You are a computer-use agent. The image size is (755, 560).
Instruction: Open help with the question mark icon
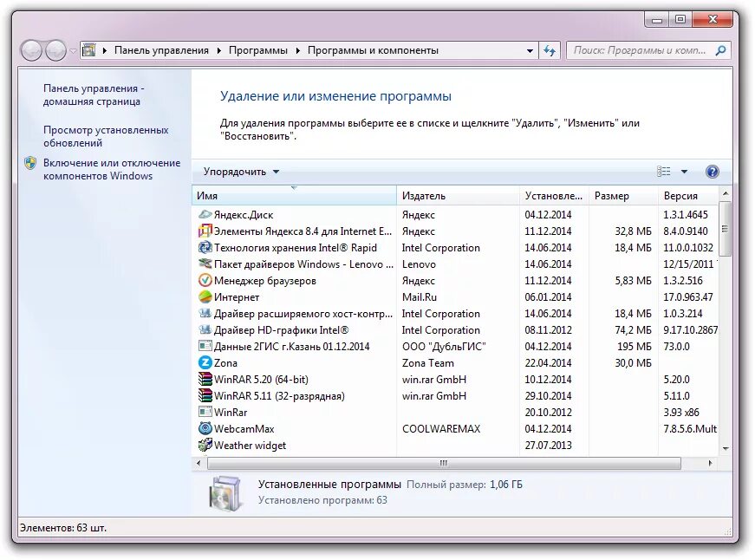point(713,172)
